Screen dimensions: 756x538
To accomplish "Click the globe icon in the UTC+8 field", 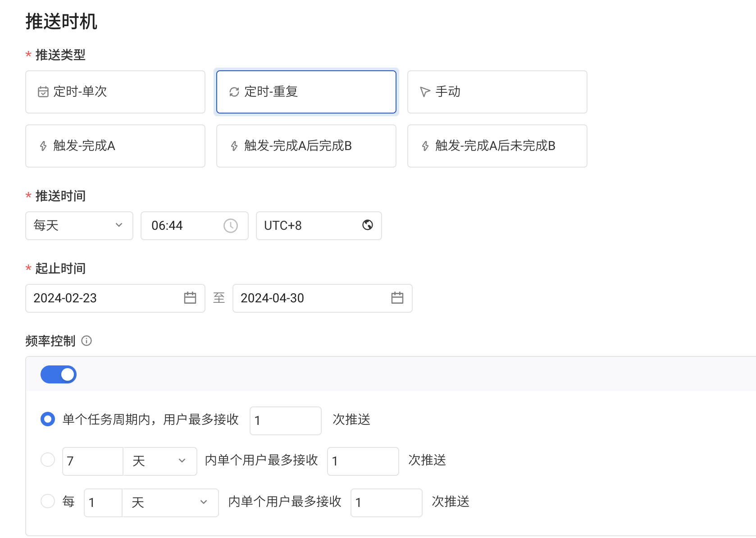I will [x=368, y=225].
